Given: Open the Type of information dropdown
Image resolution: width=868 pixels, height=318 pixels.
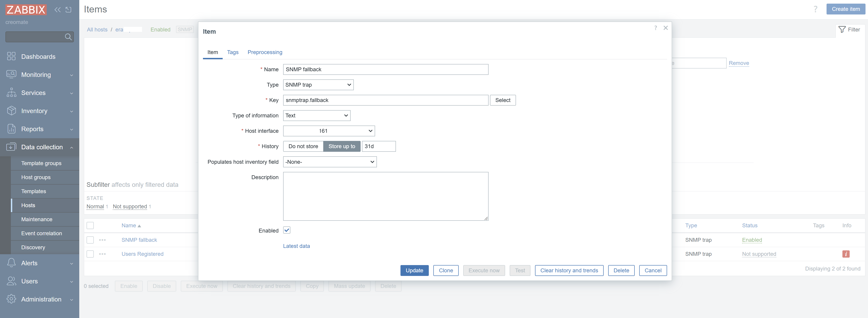Looking at the screenshot, I should click(x=316, y=115).
